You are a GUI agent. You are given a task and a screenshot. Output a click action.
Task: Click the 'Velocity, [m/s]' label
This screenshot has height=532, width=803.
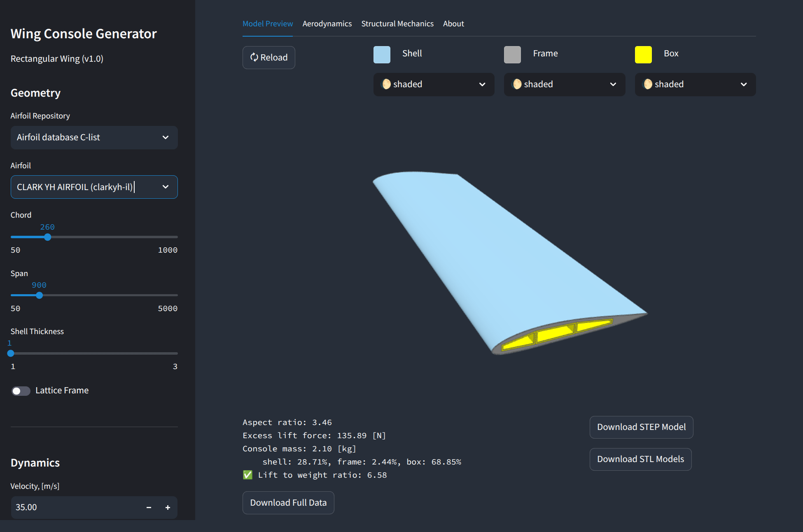(x=35, y=486)
